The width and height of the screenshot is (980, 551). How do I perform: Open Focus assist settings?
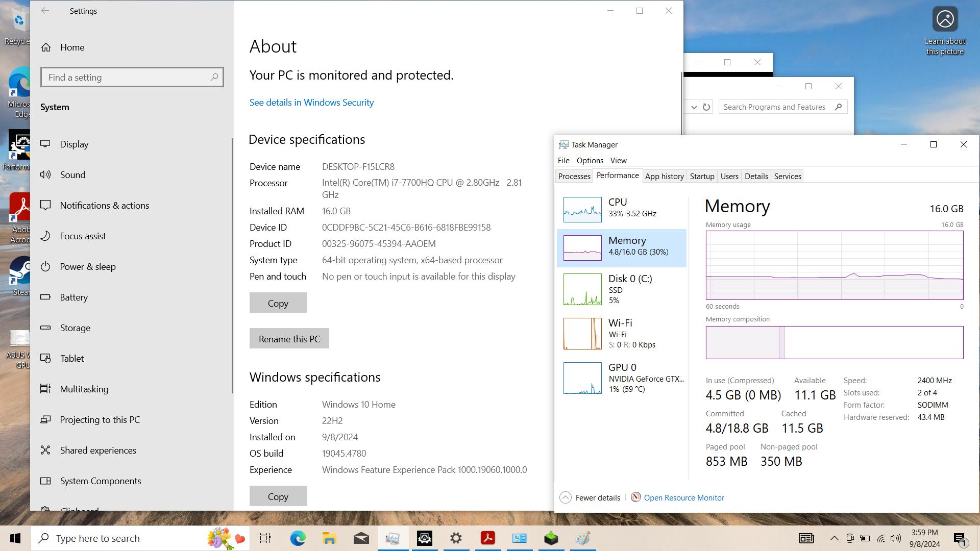132,236
